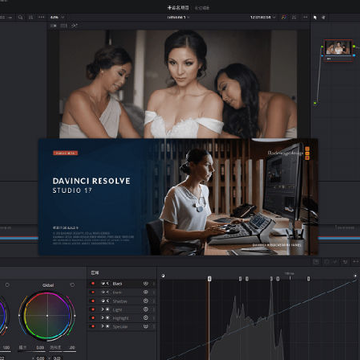Click the first palette icon above zones graph
The width and height of the screenshot is (360, 360).
tap(315, 262)
